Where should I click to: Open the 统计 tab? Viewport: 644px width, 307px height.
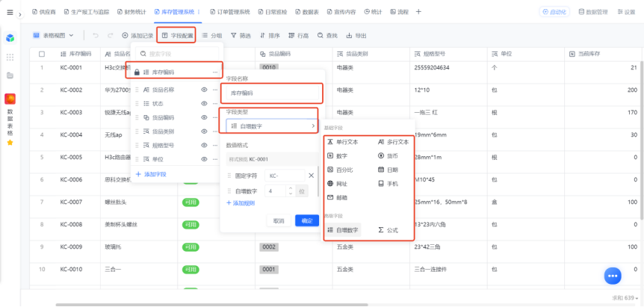click(373, 12)
